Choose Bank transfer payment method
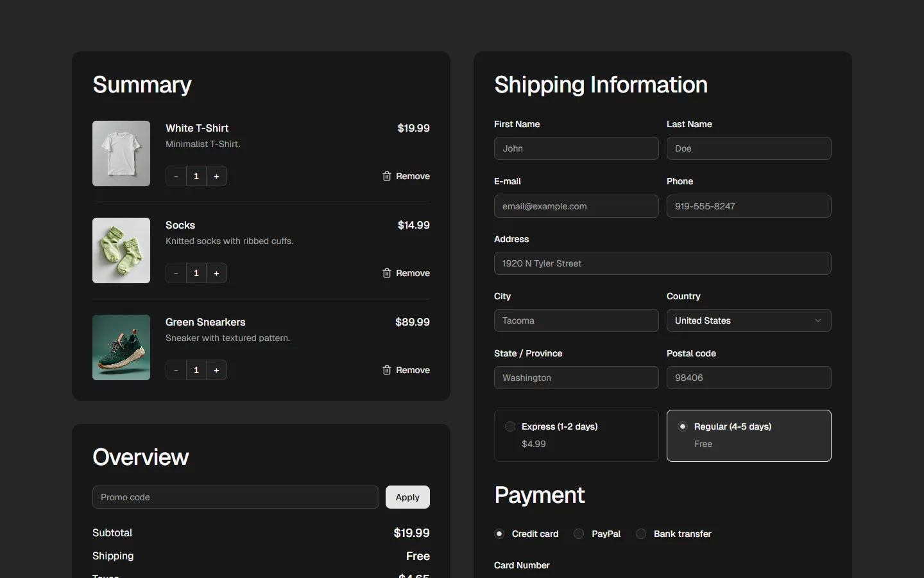This screenshot has width=924, height=578. (x=641, y=534)
